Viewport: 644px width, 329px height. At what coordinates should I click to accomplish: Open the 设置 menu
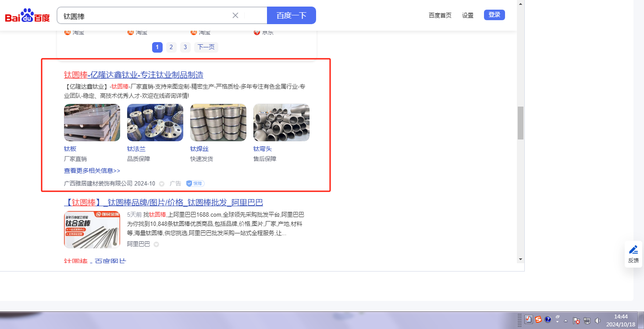pyautogui.click(x=468, y=15)
